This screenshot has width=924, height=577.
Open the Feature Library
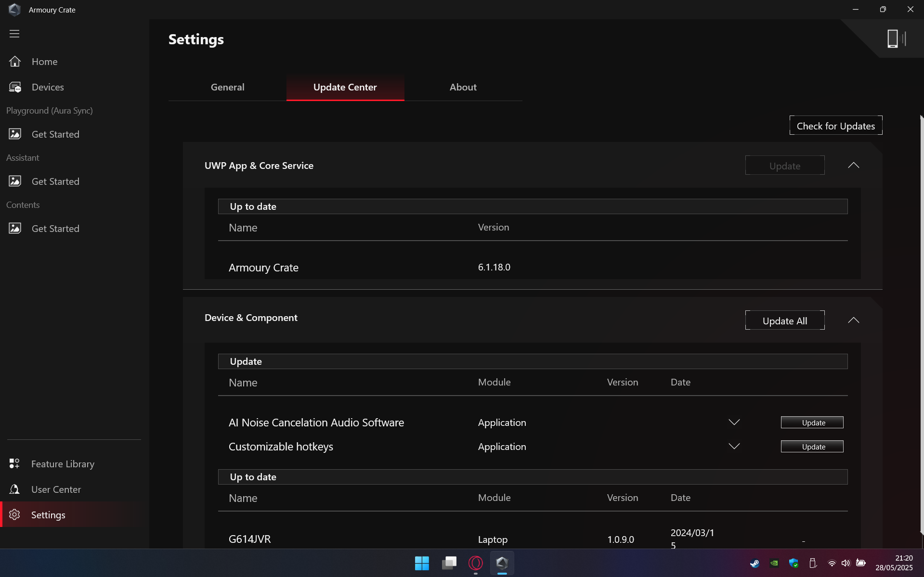[63, 464]
